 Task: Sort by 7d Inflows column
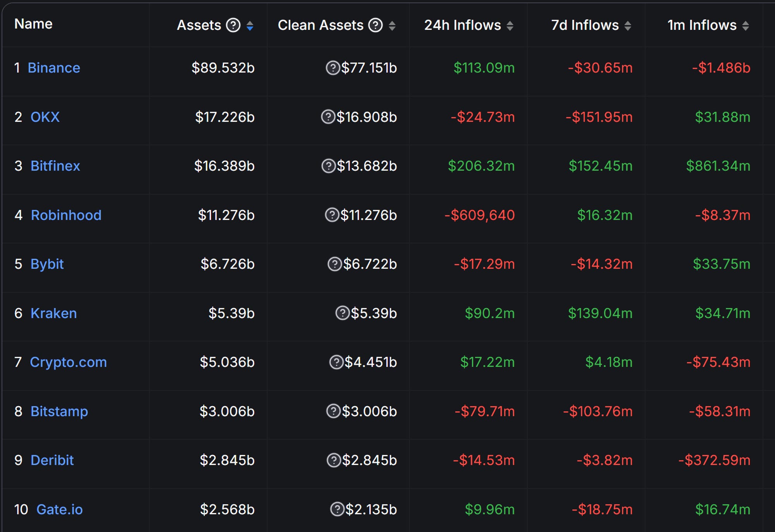pyautogui.click(x=628, y=26)
